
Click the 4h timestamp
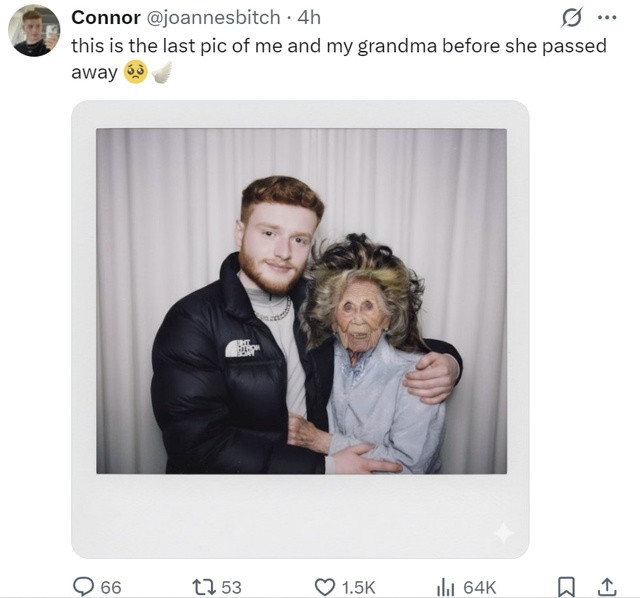pyautogui.click(x=309, y=18)
